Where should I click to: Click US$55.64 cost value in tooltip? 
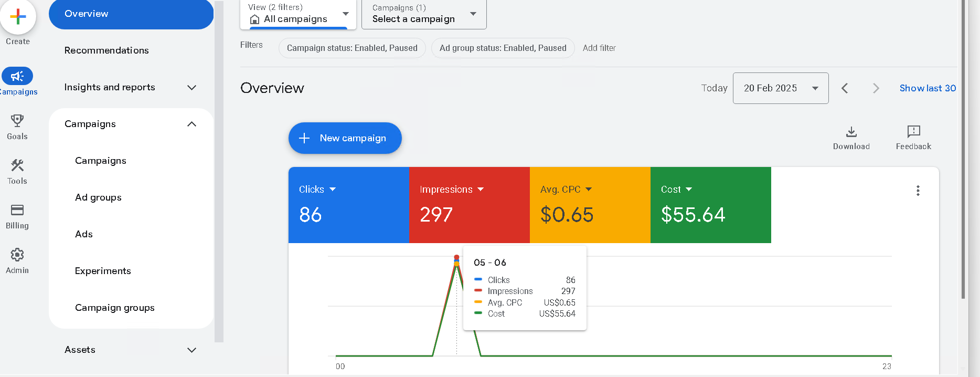[x=557, y=314]
